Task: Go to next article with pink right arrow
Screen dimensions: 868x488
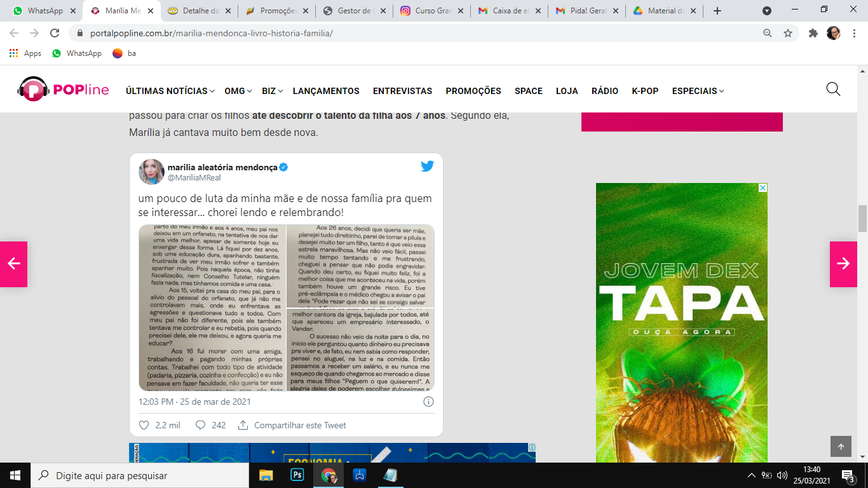Action: click(843, 264)
